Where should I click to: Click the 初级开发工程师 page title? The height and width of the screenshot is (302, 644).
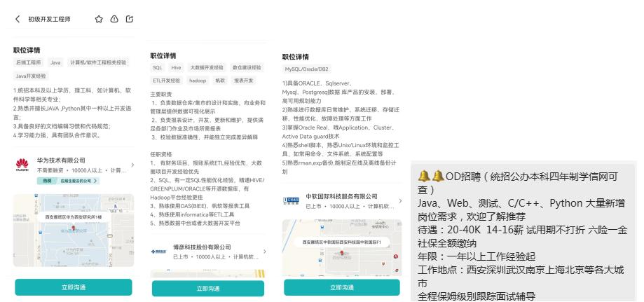pos(49,20)
